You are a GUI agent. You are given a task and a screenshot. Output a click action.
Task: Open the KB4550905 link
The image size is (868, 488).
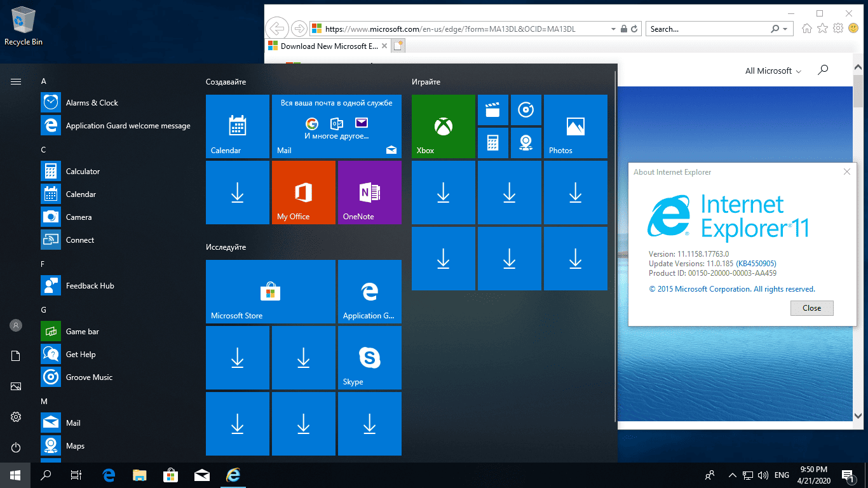pyautogui.click(x=756, y=264)
